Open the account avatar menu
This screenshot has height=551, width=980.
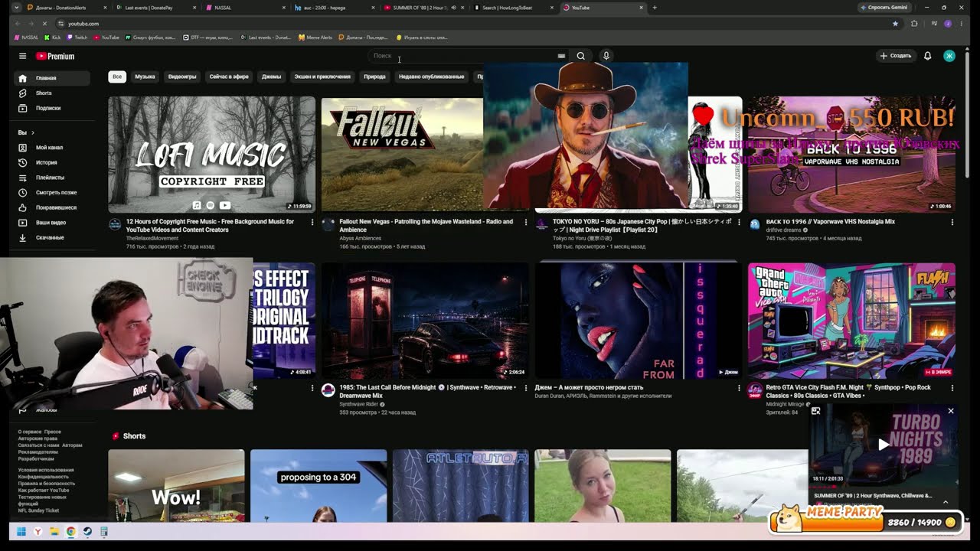[949, 56]
